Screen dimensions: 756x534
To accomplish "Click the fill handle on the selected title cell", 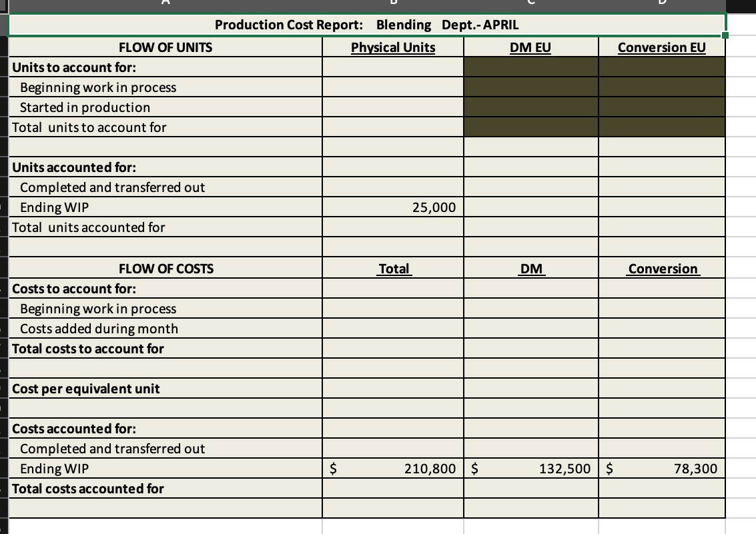I will coord(725,34).
